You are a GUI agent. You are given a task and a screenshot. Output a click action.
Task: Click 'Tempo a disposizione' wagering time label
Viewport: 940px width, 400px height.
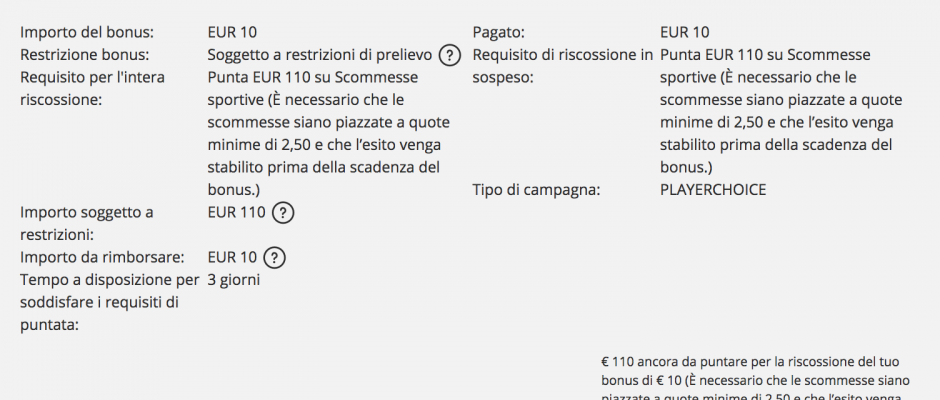pyautogui.click(x=109, y=303)
